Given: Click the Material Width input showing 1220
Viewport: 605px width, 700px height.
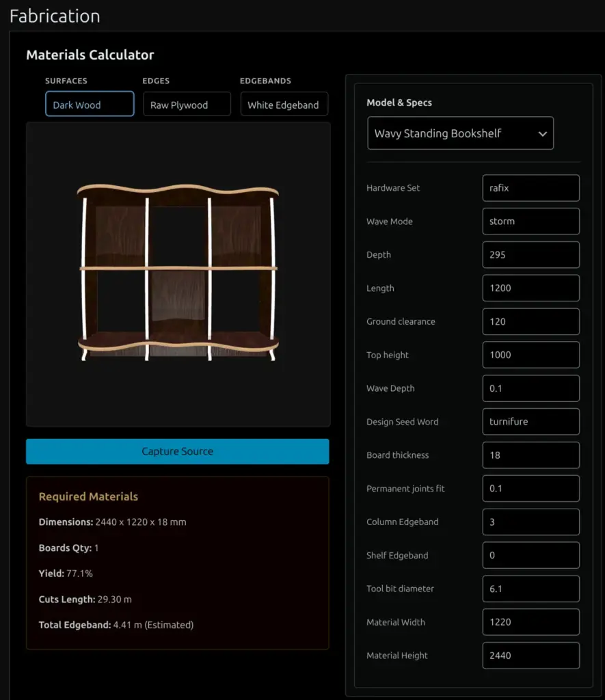Looking at the screenshot, I should click(531, 622).
